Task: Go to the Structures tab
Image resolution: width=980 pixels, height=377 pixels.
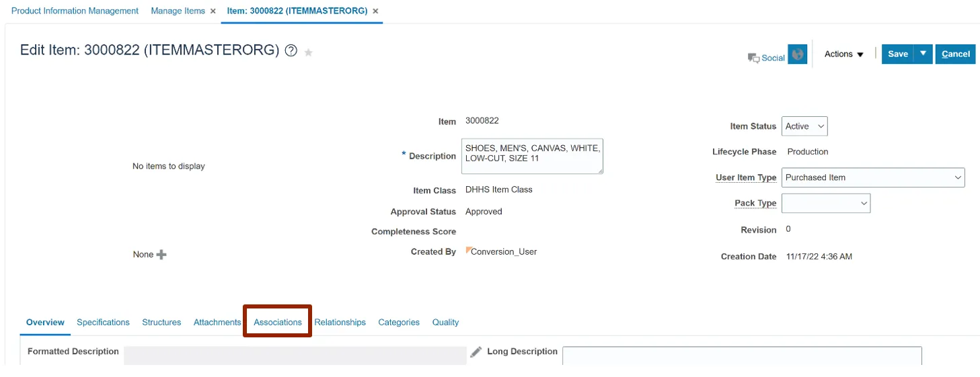Action: 161,323
